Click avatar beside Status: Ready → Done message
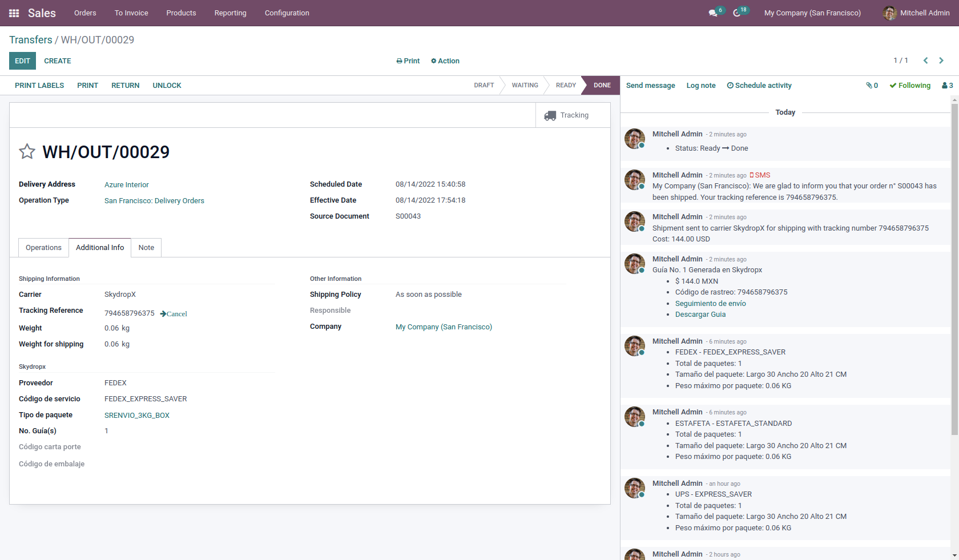Viewport: 959px width, 560px height. (x=634, y=139)
